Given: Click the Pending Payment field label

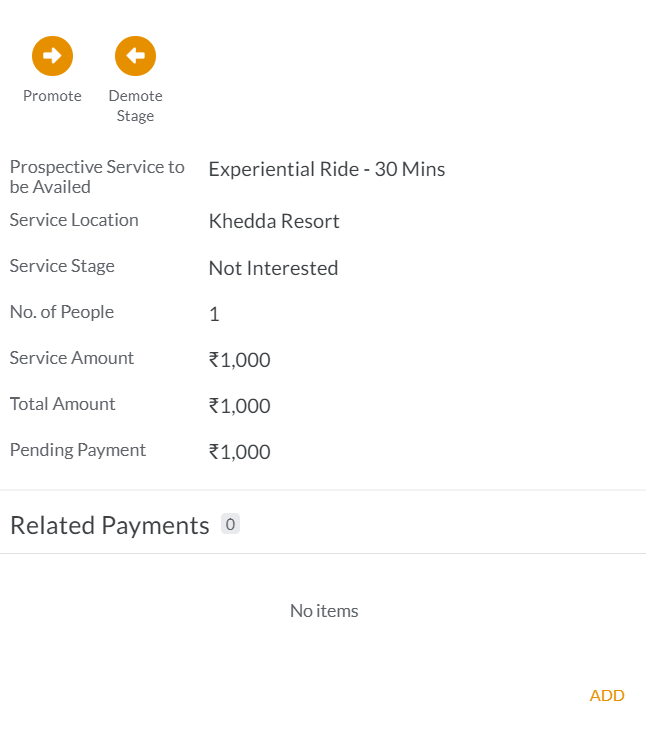Looking at the screenshot, I should coord(78,450).
